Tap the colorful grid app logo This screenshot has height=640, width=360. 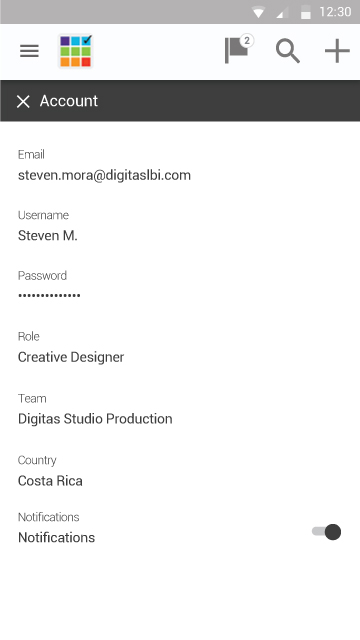[76, 51]
